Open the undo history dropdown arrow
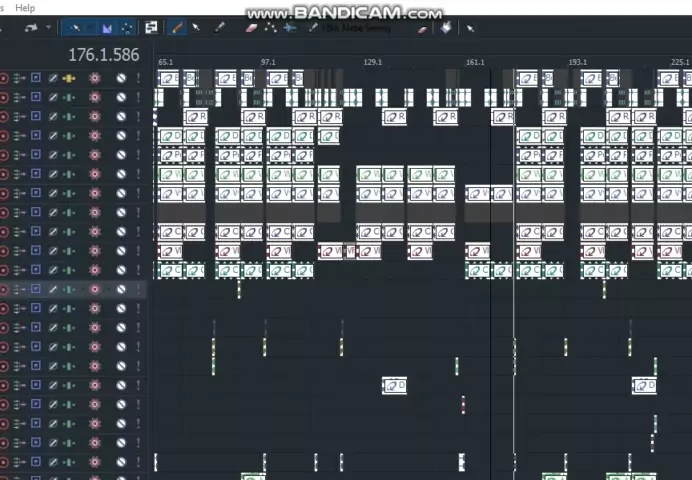Screen dimensions: 692x480 [47, 28]
